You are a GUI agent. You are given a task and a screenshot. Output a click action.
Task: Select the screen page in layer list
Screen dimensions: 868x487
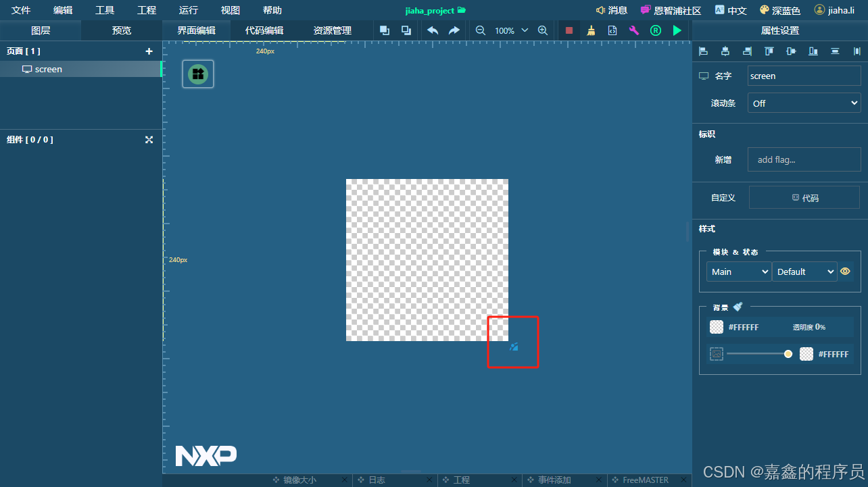[x=80, y=69]
